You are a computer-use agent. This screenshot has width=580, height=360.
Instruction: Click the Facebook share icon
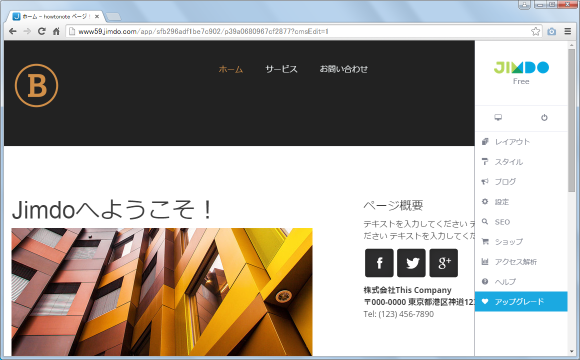tap(379, 263)
